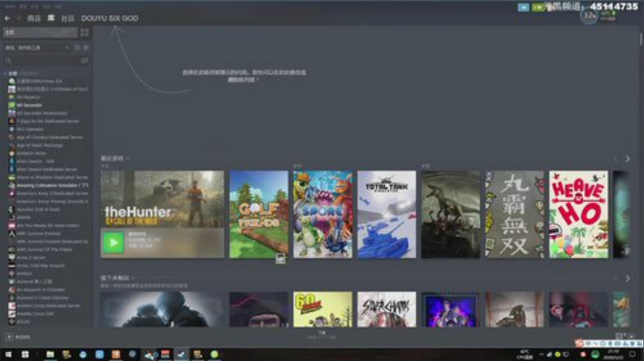Viewport: 644px width, 361px height.
Task: Select 60 Seconds! Reatomized in list
Action: click(41, 113)
